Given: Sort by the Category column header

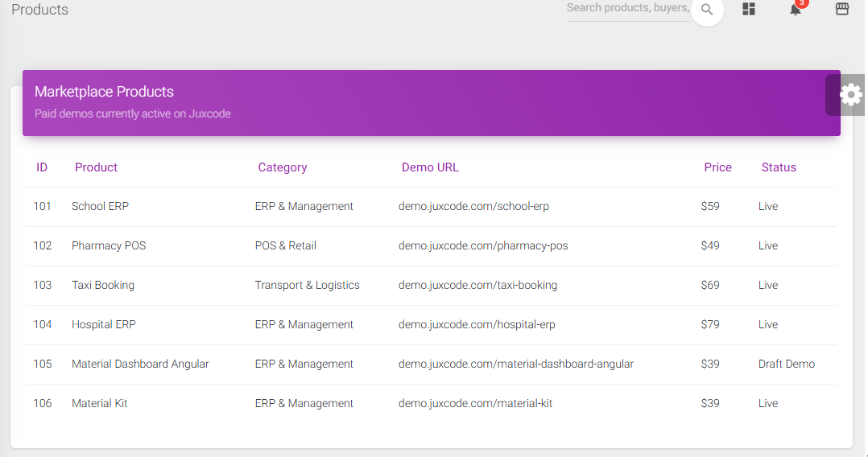Looking at the screenshot, I should point(283,167).
